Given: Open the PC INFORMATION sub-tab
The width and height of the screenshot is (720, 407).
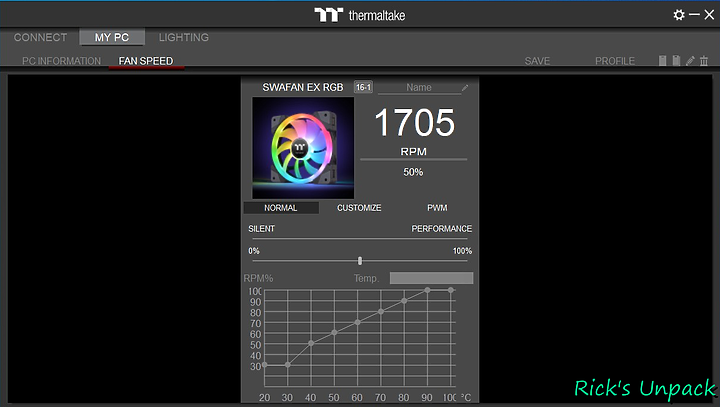Looking at the screenshot, I should click(x=62, y=61).
